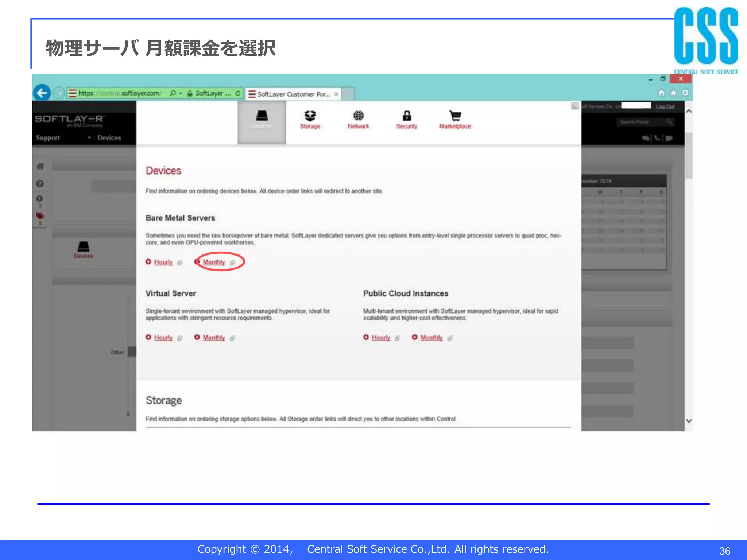Click the Hourly link under Bare Metal Servers
Screen dimensions: 747x560
pos(163,262)
